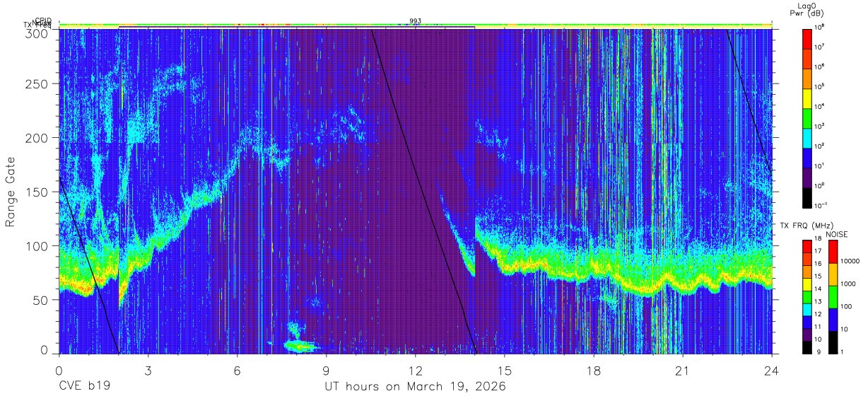Click the TX frequency strip above the plot

pos(416,26)
